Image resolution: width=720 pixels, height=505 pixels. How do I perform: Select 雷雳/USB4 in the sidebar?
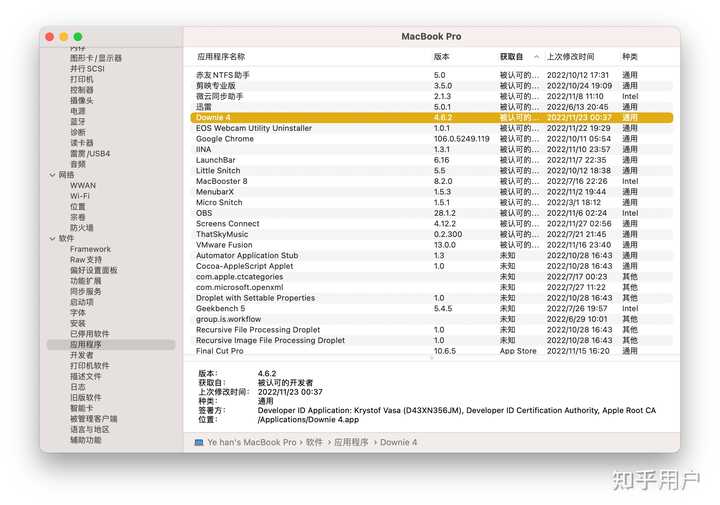[90, 153]
